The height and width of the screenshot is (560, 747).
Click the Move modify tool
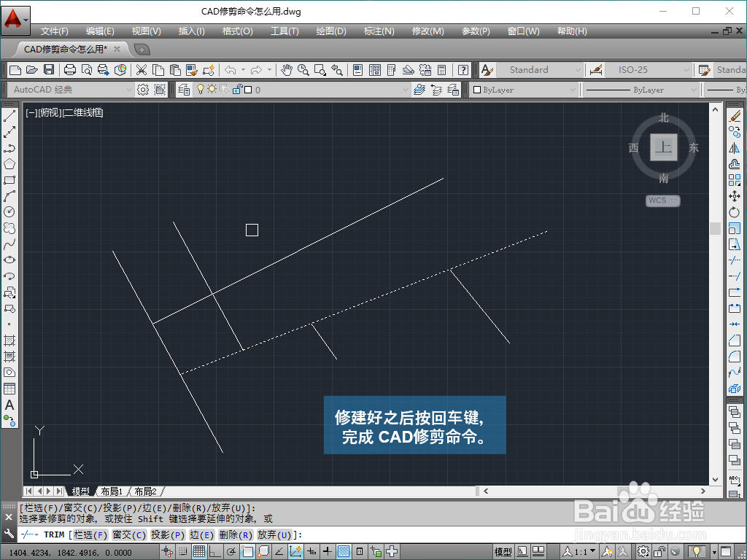(735, 196)
